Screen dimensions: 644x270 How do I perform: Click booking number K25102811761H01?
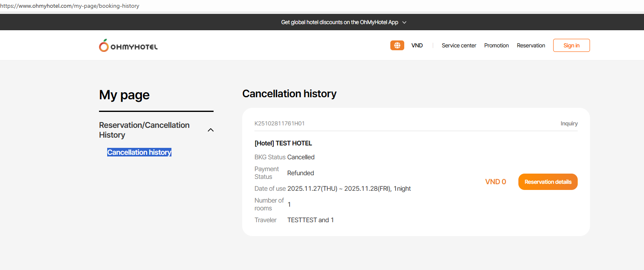tap(279, 123)
